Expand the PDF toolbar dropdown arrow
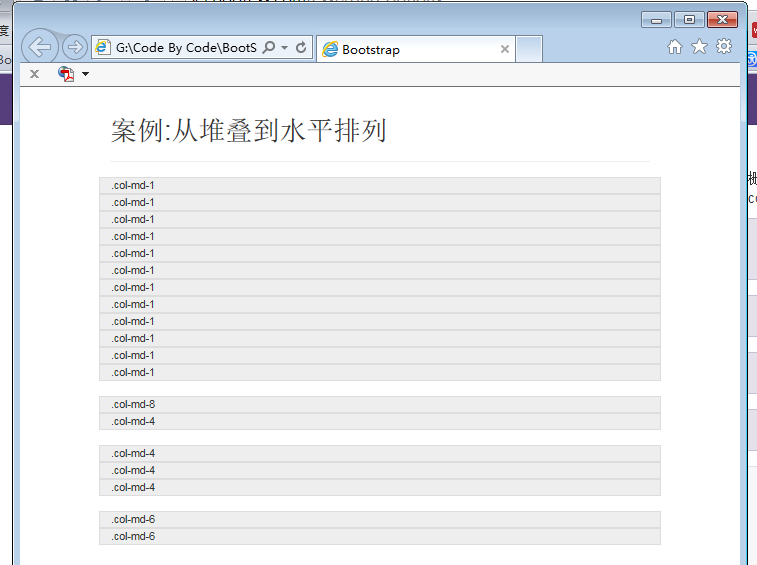 [85, 75]
